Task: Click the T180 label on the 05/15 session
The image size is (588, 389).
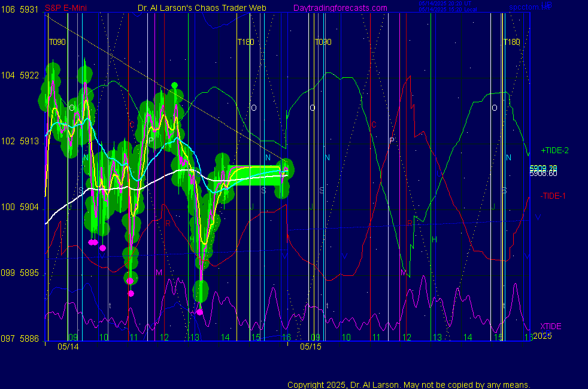Action: click(511, 42)
